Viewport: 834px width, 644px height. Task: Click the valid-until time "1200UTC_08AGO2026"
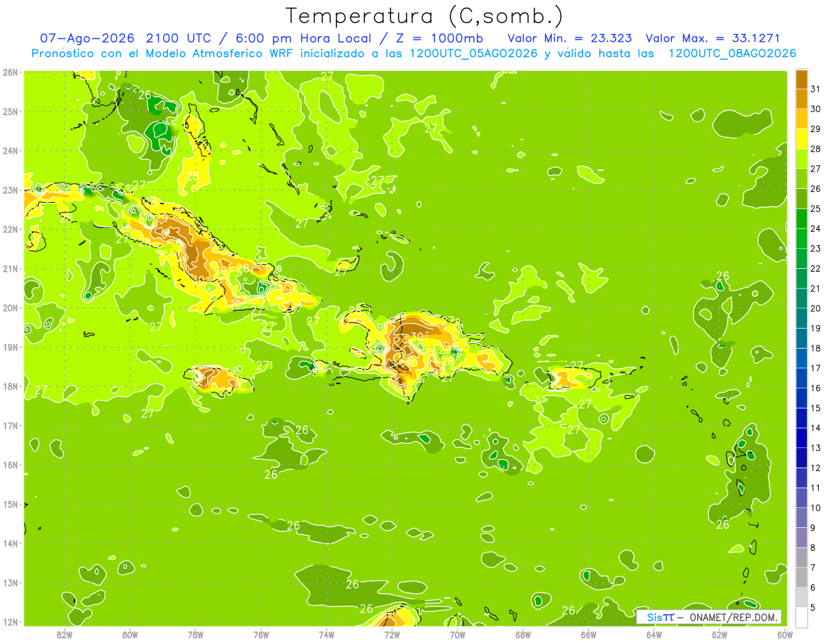(x=732, y=53)
